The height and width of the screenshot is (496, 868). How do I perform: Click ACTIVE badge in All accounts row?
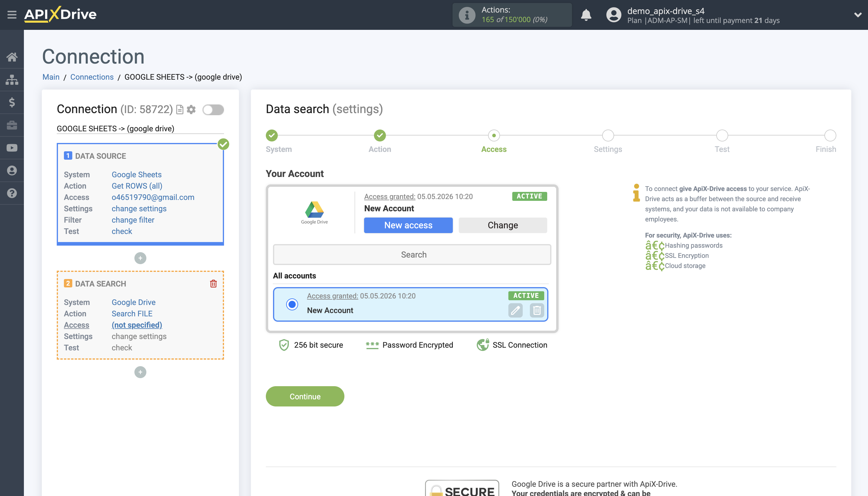(526, 296)
